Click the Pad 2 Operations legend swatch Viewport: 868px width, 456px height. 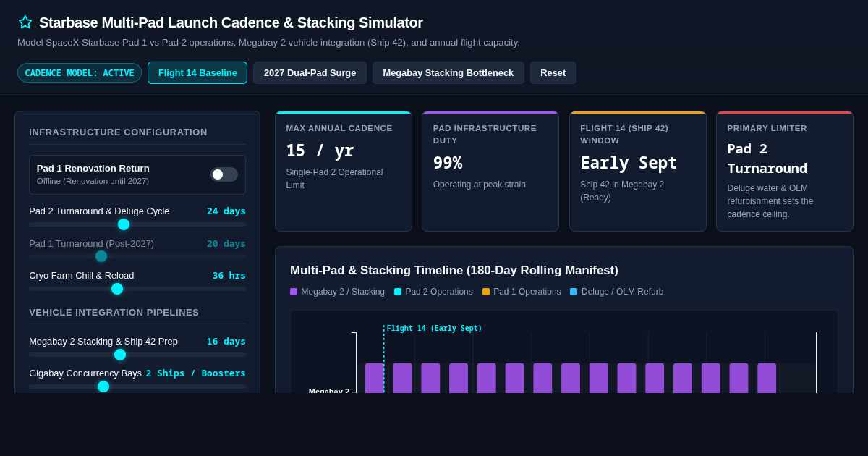pos(398,292)
